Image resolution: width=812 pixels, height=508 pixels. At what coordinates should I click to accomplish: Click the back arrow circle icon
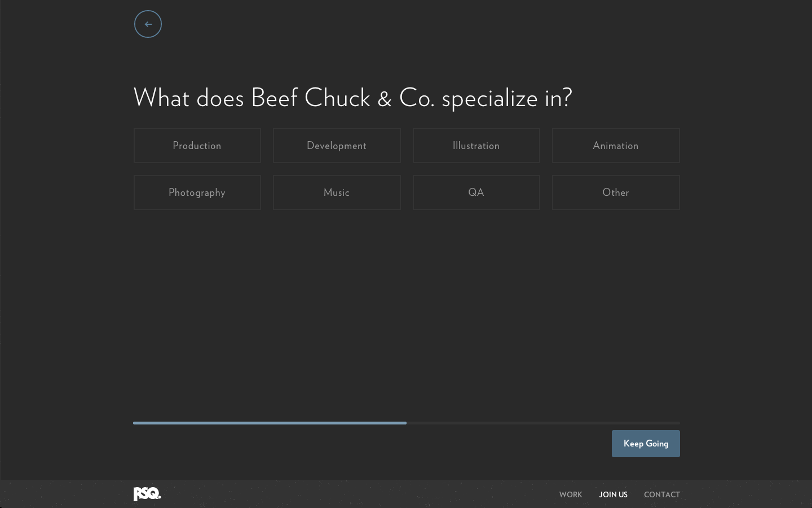[148, 24]
